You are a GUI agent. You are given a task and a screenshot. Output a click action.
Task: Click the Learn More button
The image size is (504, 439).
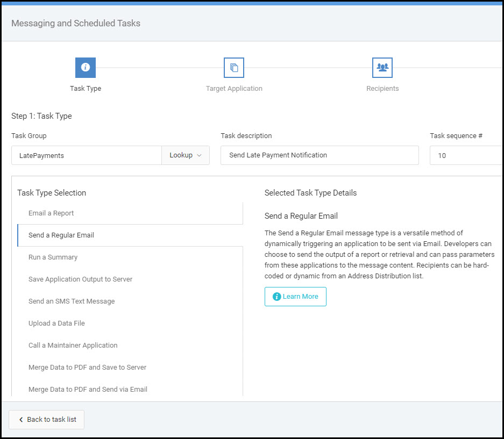click(x=295, y=296)
